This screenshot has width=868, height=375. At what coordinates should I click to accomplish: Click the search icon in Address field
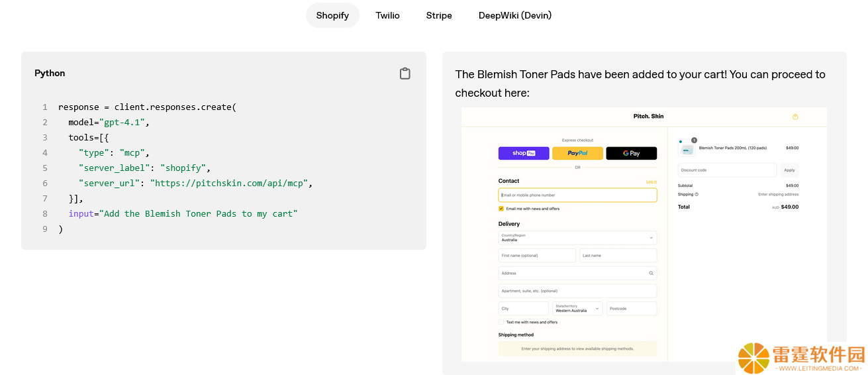click(x=651, y=273)
